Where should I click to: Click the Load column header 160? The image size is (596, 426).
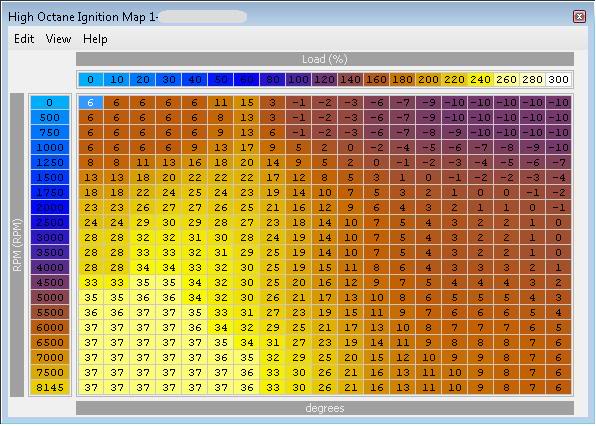[x=376, y=79]
